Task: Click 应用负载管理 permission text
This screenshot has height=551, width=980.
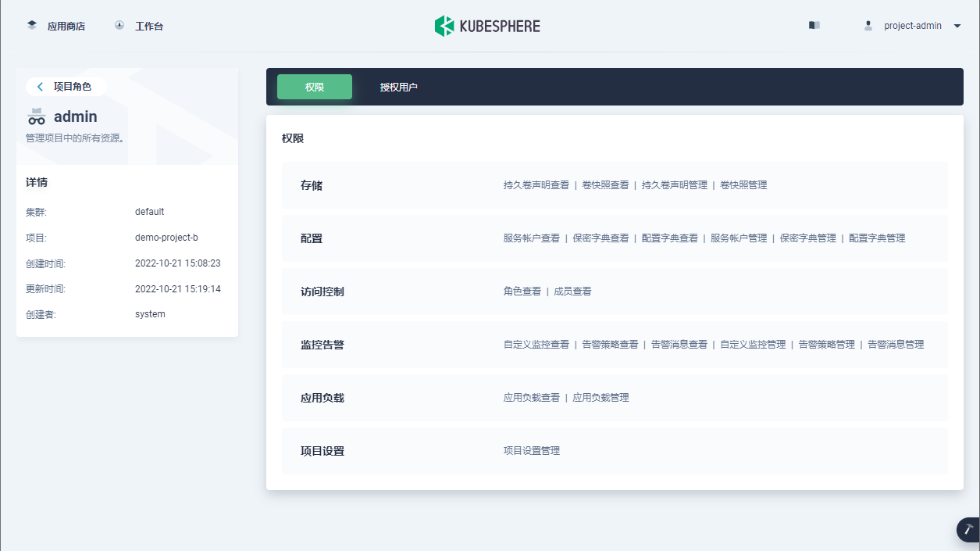Action: point(601,398)
